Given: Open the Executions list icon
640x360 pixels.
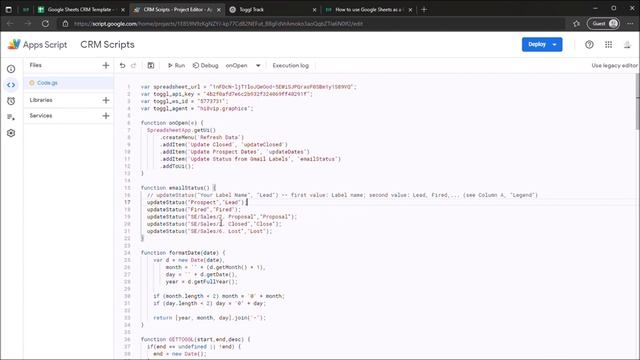Looking at the screenshot, I should (x=11, y=117).
